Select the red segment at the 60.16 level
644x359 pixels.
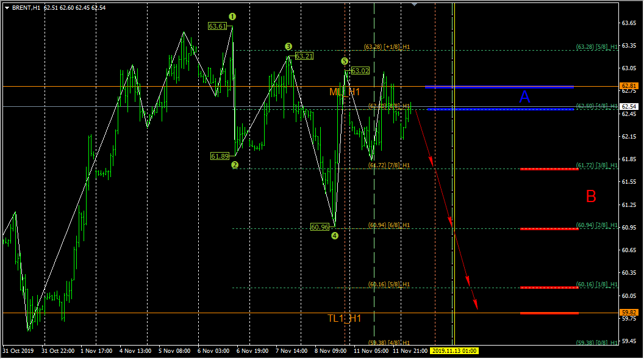(x=549, y=288)
